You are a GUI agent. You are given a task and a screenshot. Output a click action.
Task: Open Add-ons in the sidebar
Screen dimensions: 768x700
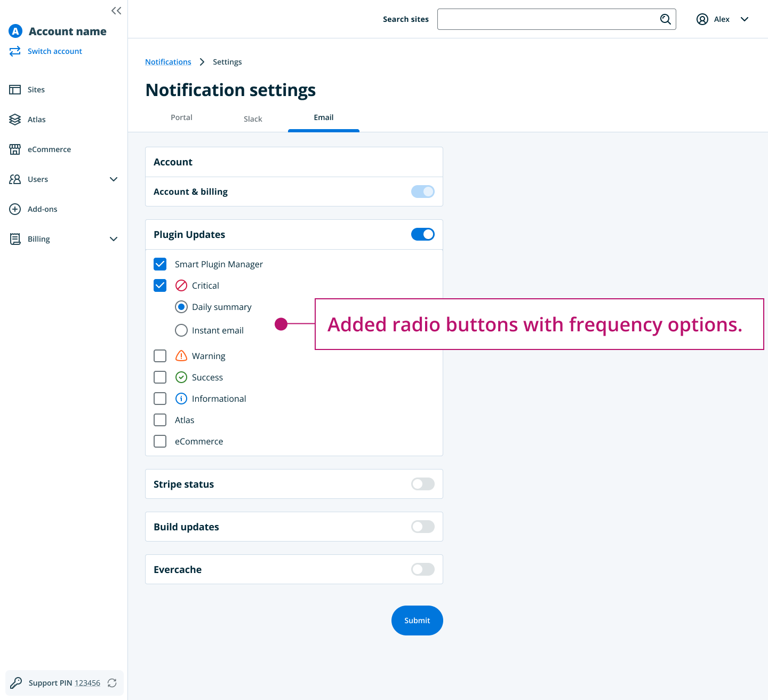coord(43,209)
